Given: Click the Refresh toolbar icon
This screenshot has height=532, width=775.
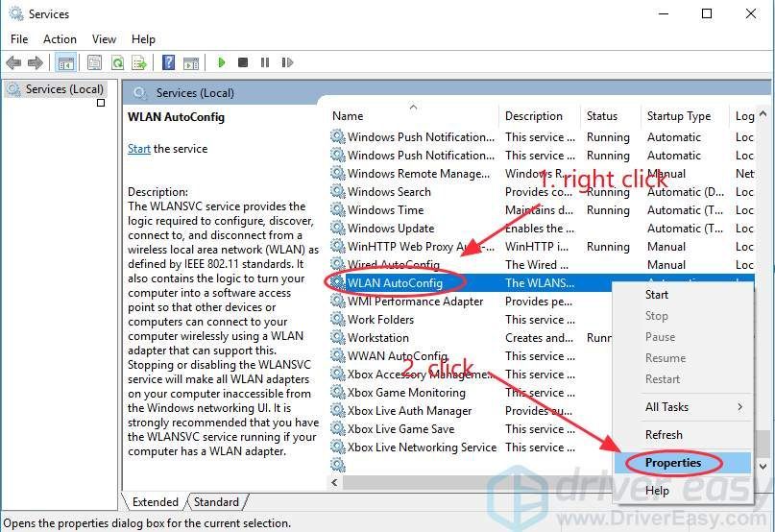Looking at the screenshot, I should click(117, 62).
